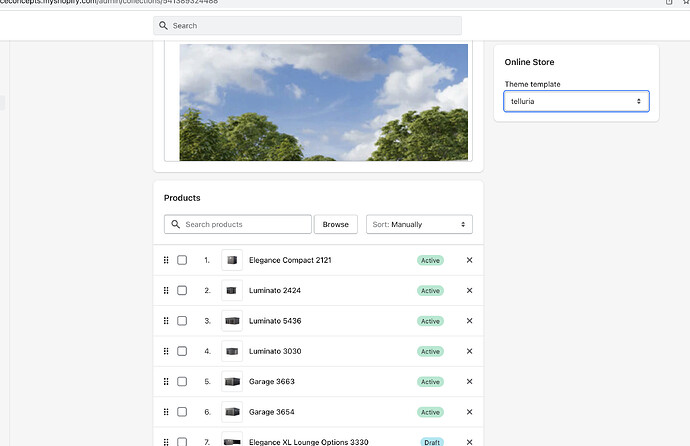The image size is (690, 446).
Task: Open the Luminato 5436 product link
Action: click(x=275, y=321)
